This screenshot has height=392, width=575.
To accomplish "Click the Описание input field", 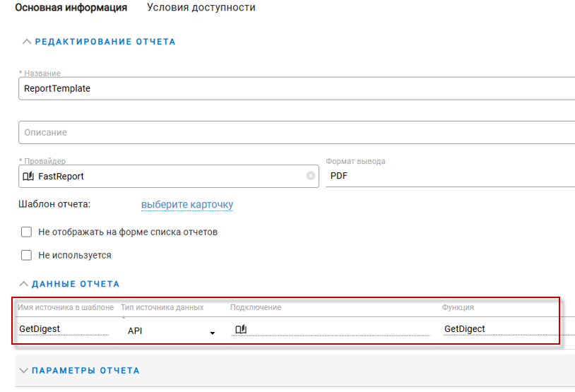I will coord(297,132).
